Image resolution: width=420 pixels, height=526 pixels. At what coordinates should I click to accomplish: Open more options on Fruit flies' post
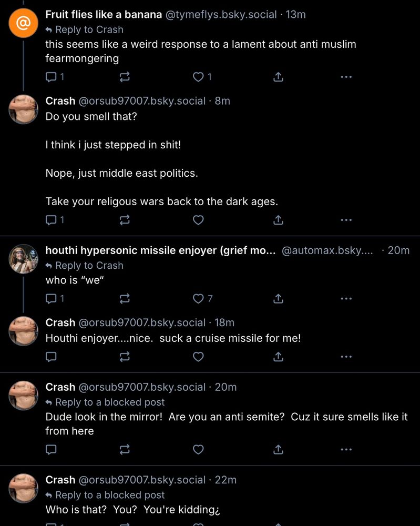coord(345,77)
